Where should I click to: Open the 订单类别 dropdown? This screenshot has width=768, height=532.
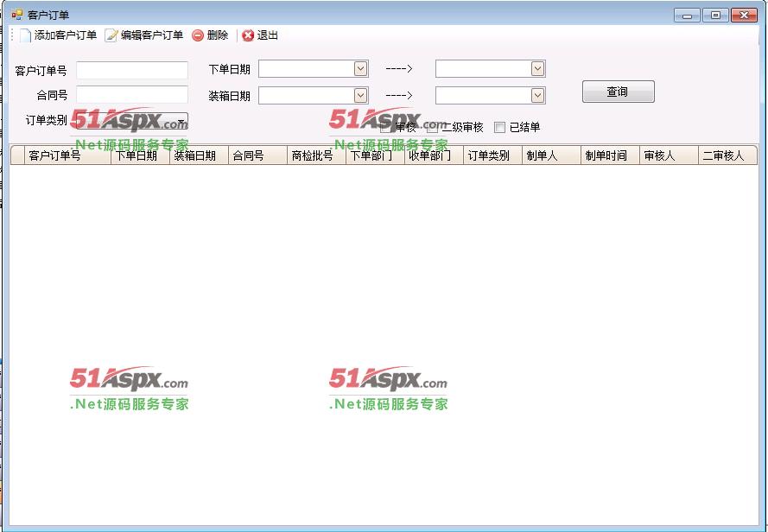pyautogui.click(x=132, y=121)
